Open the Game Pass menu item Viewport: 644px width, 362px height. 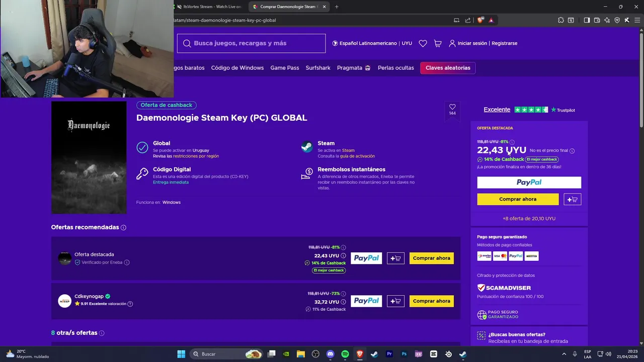pos(285,68)
